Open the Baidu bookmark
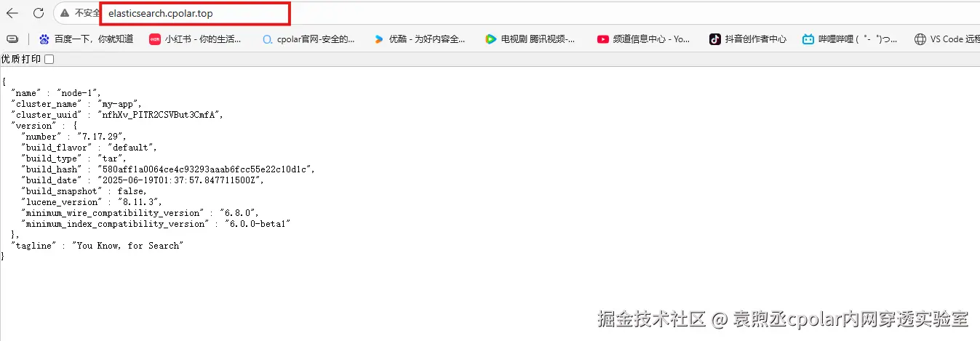The height and width of the screenshot is (341, 980). [86, 39]
